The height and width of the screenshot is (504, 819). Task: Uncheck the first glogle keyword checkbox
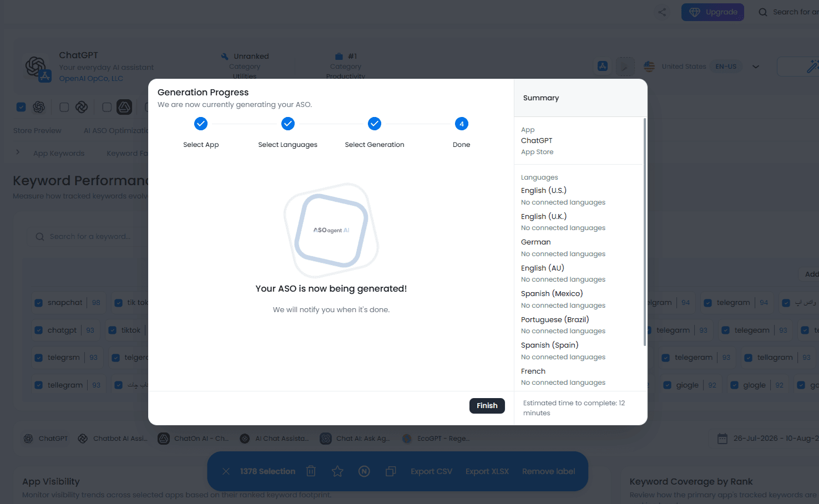pos(735,385)
